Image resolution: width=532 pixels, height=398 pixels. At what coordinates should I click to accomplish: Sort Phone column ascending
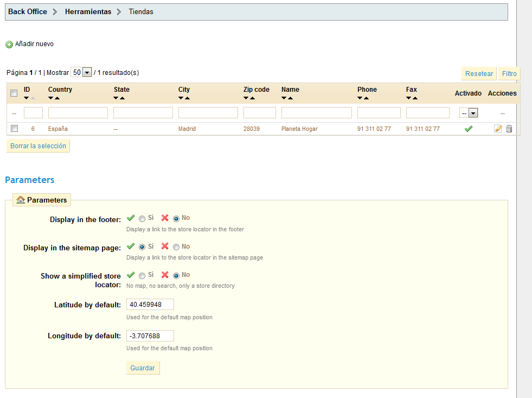coord(367,98)
